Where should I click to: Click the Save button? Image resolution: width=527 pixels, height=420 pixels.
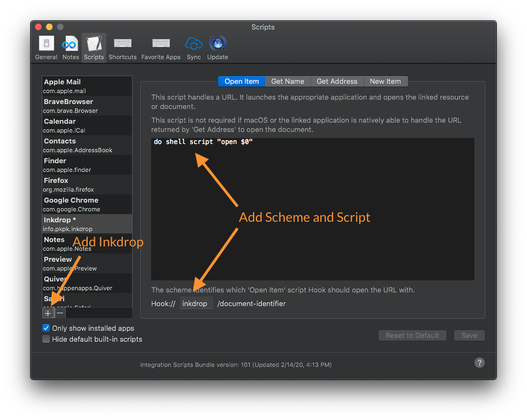[469, 335]
